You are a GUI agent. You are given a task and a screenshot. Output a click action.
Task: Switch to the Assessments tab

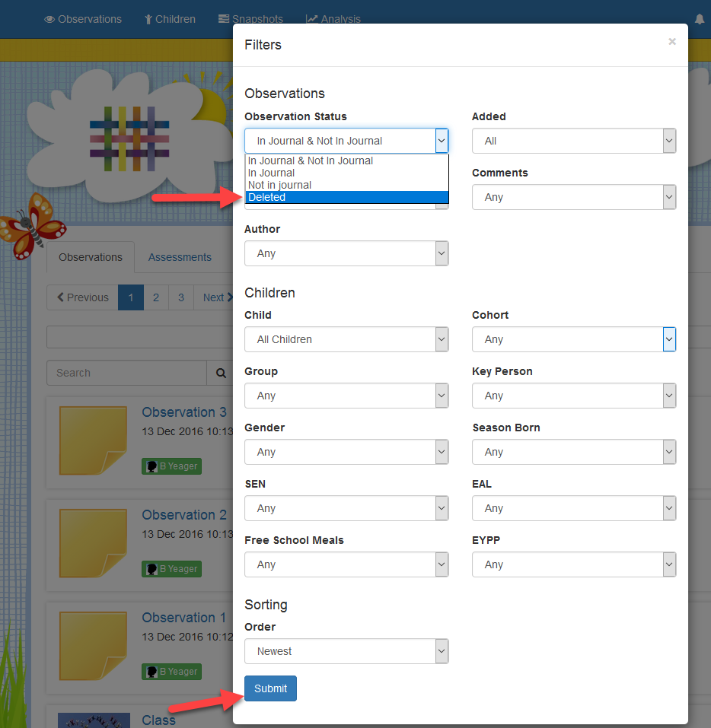coord(180,257)
